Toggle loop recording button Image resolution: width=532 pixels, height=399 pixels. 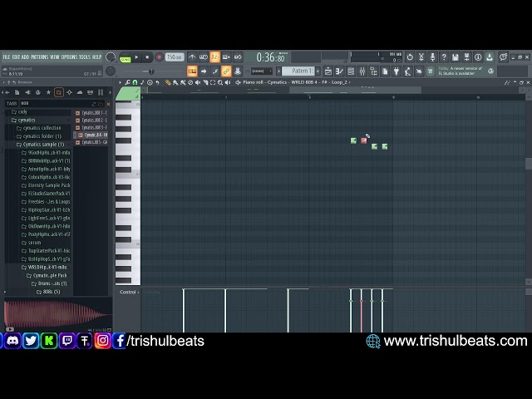pos(238,57)
